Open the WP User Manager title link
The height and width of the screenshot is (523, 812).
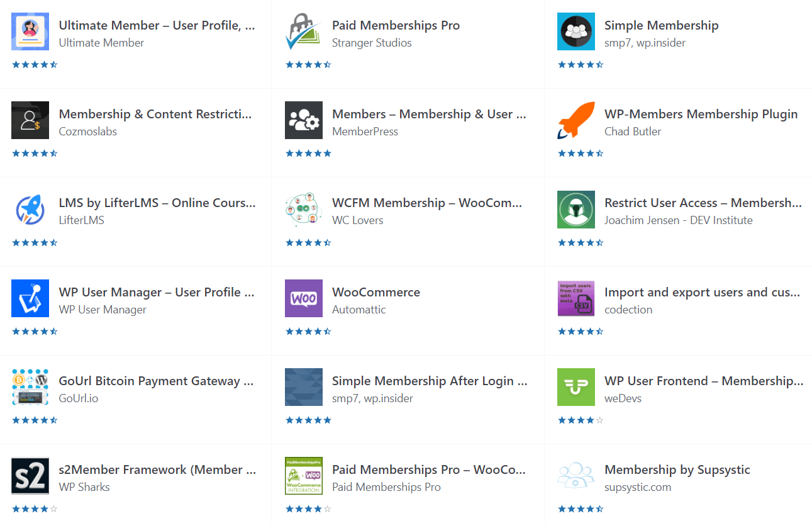coord(157,292)
